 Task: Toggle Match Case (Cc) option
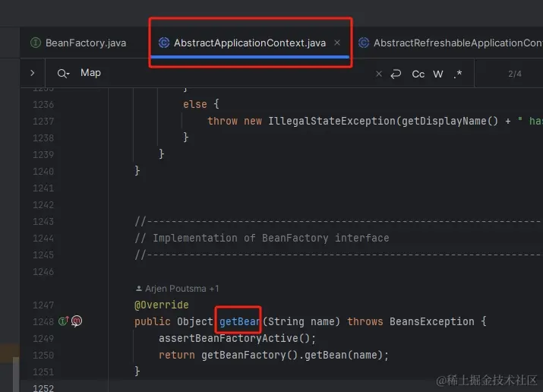[418, 74]
